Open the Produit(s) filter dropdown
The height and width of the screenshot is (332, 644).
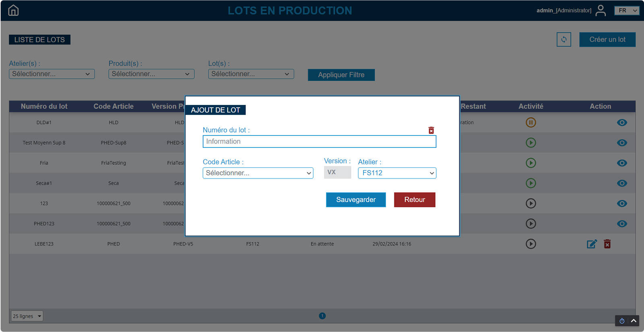(x=151, y=74)
